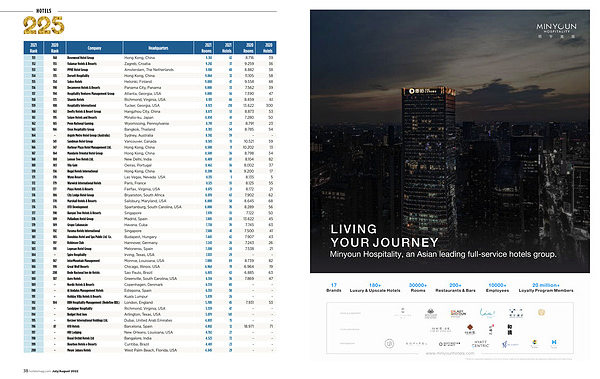Image resolution: width=600 pixels, height=379 pixels.
Task: Click the red diamond brand logo
Action: 470,329
